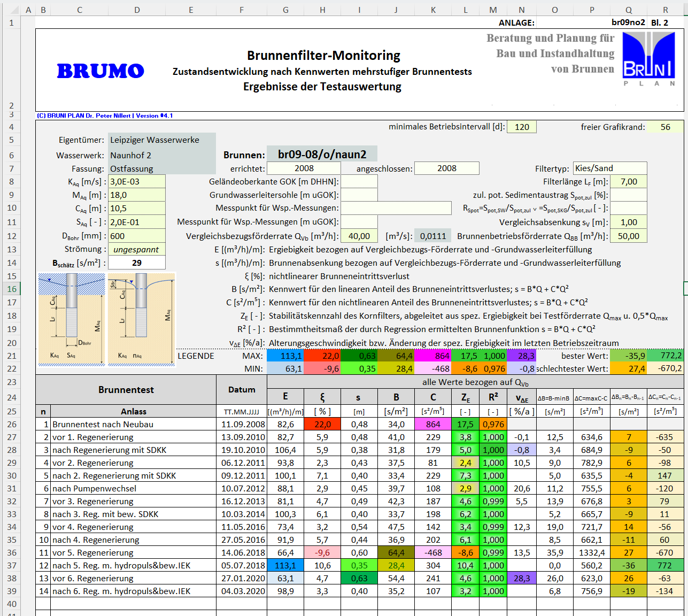The image size is (688, 616).
Task: Select the Anlass column header
Action: tap(133, 411)
